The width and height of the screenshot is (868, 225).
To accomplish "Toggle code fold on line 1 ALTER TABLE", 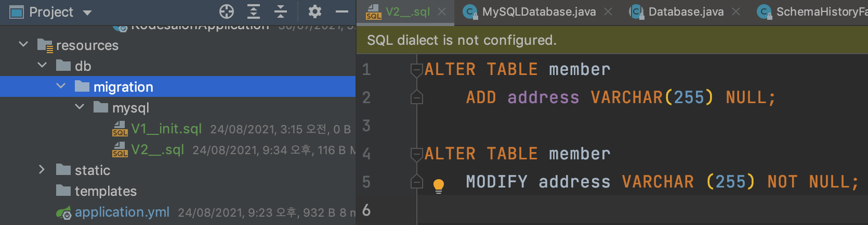I will (417, 69).
